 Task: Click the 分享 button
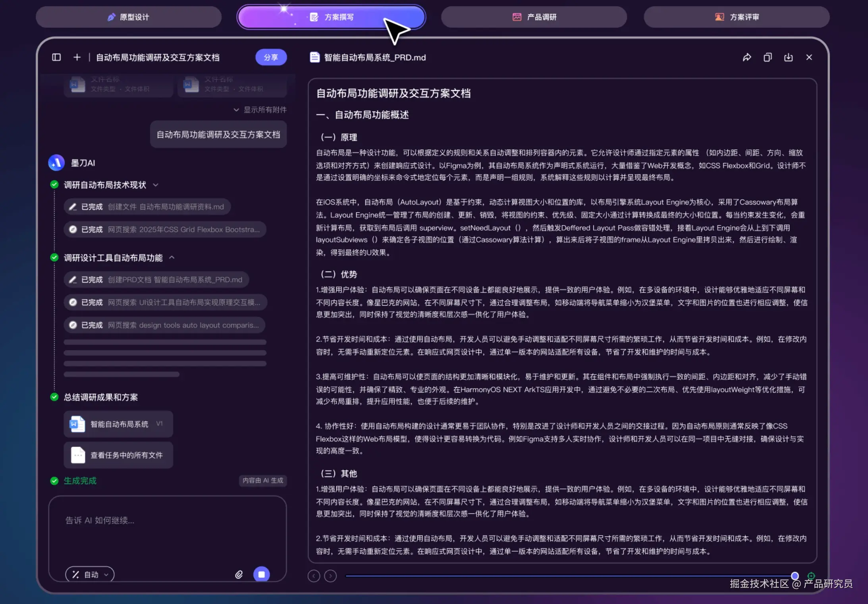(x=271, y=58)
